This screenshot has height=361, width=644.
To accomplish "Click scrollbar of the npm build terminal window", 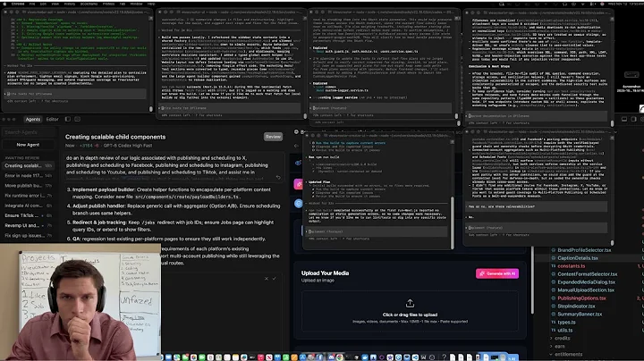I will [453, 222].
